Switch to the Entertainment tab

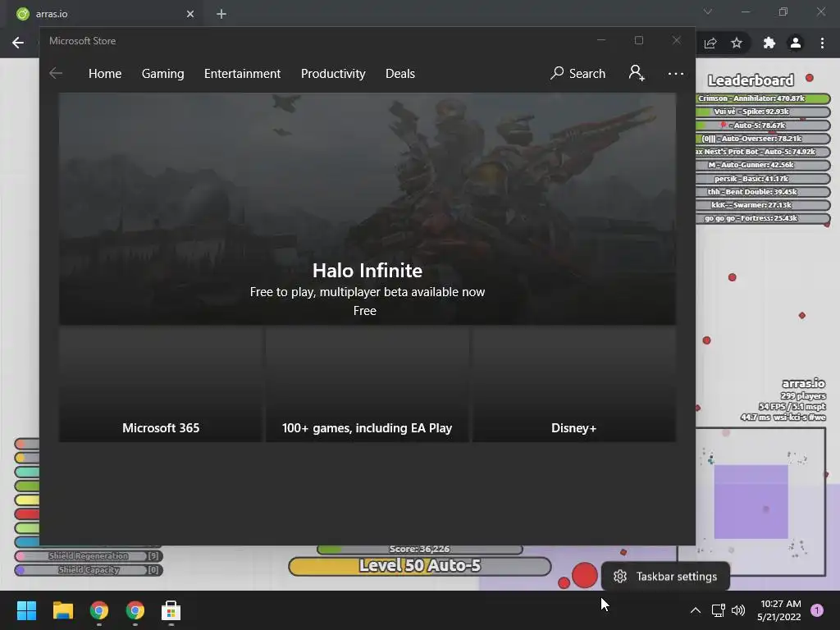coord(242,73)
